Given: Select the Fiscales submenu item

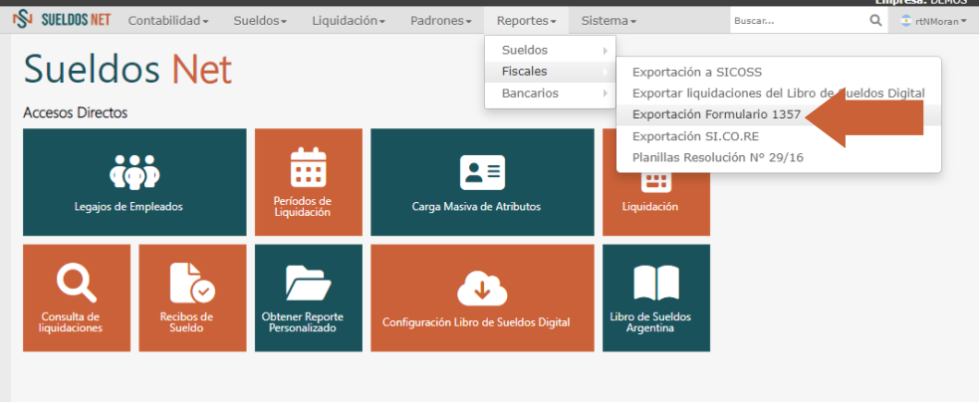Looking at the screenshot, I should coord(550,72).
